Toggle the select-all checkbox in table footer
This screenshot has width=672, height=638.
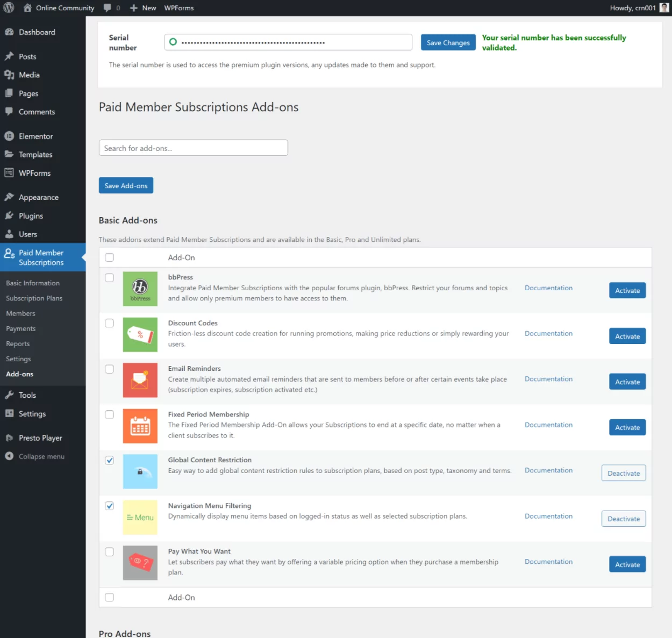[110, 597]
